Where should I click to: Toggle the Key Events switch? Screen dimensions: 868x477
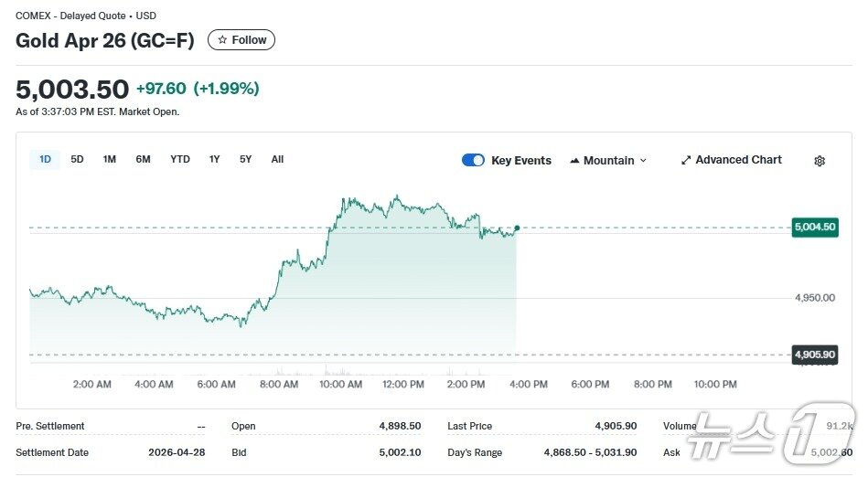[473, 160]
